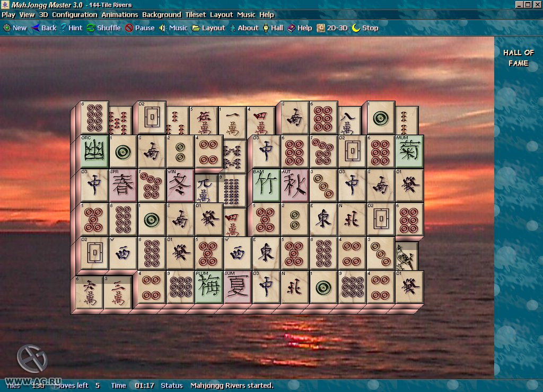Open the Layout menu in the menu bar
The height and width of the screenshot is (392, 543).
pos(221,14)
